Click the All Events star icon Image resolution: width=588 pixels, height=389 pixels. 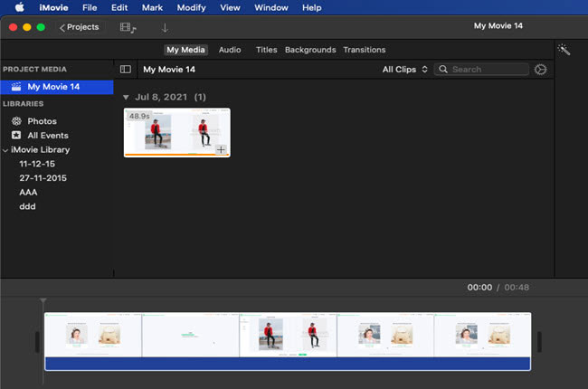pos(16,135)
